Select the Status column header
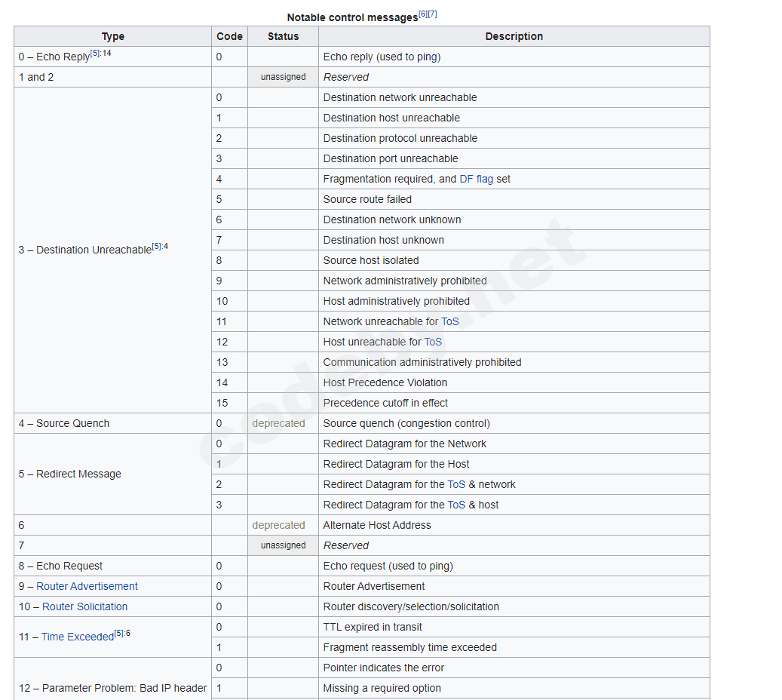782x700 pixels. 283,36
